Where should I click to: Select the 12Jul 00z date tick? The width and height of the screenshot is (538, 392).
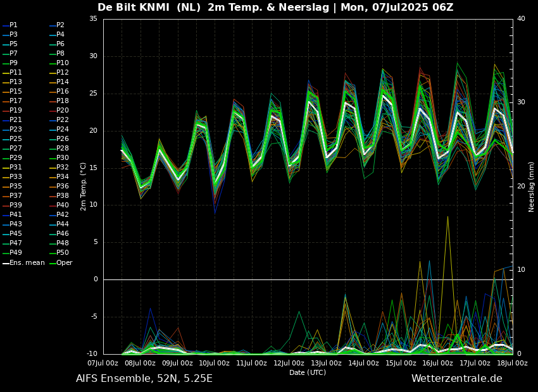tap(289, 364)
